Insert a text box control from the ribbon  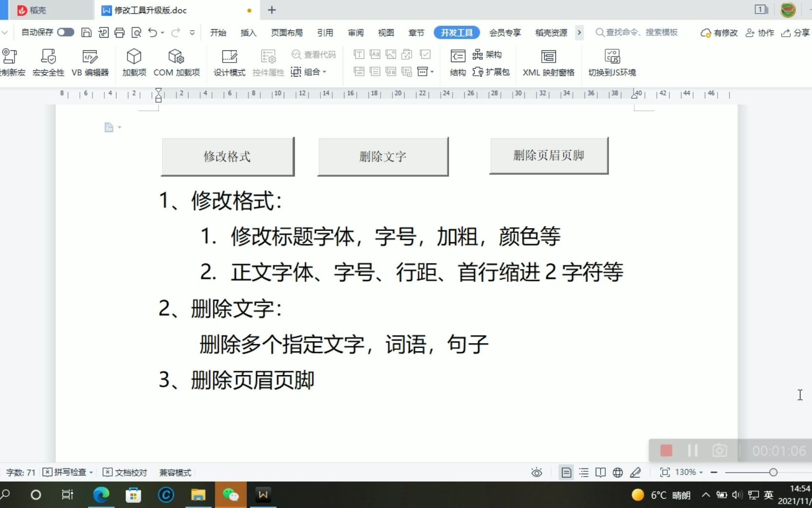tap(358, 55)
